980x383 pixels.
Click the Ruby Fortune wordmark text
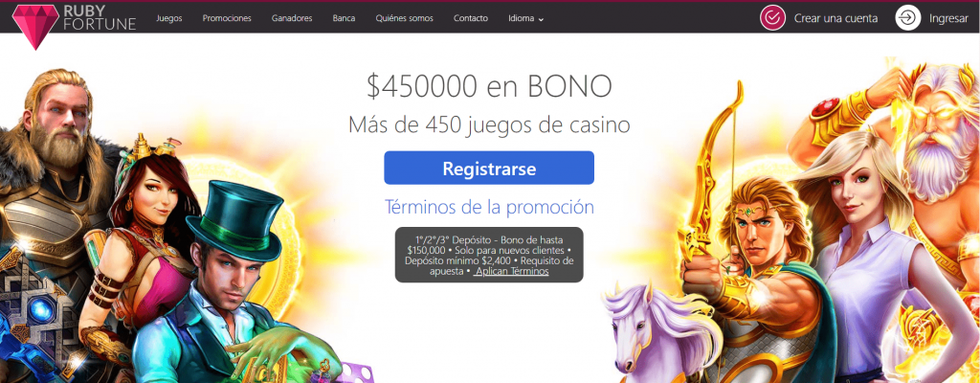[100, 18]
